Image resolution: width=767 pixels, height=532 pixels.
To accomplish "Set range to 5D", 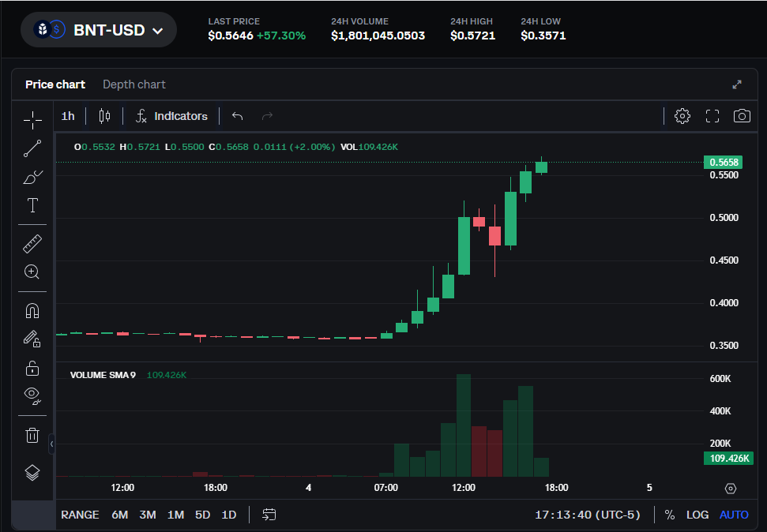I will 202,515.
